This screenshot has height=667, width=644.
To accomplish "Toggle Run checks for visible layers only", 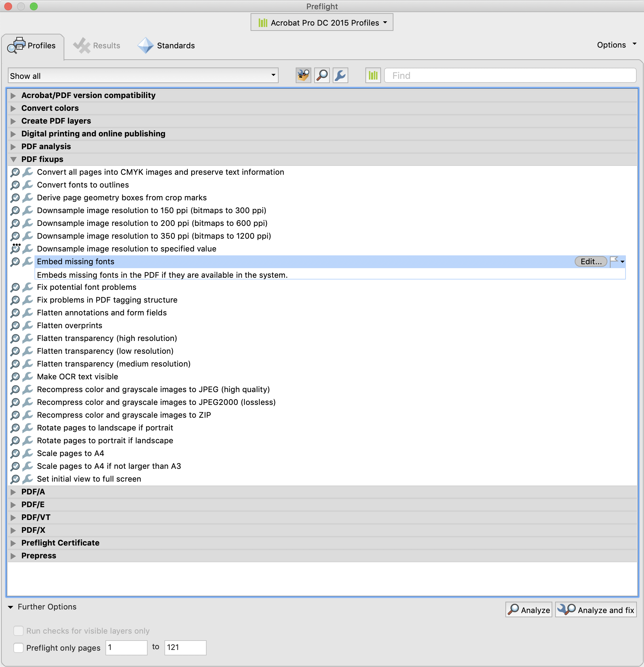I will tap(18, 631).
